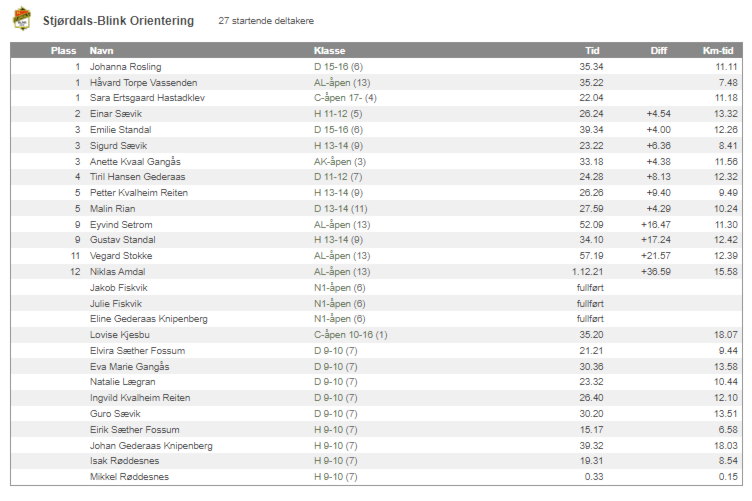Screen dimensions: 752x501
Task: Click Jakob Fiskvik's name
Action: (x=116, y=287)
